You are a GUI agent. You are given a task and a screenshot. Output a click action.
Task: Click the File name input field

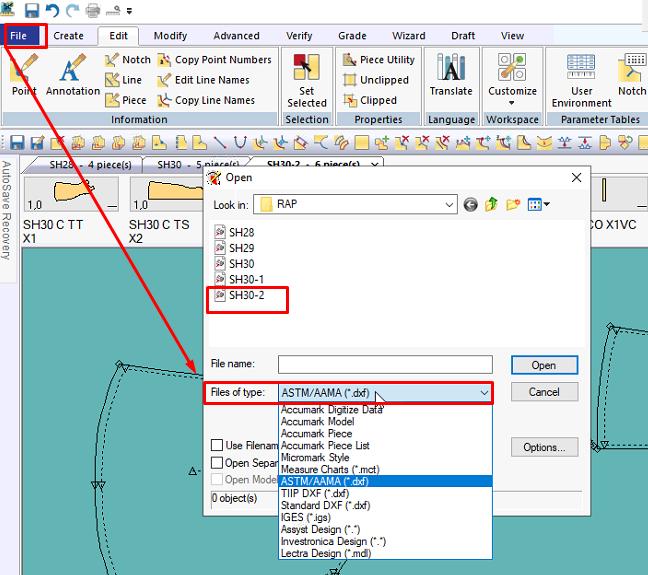point(385,365)
